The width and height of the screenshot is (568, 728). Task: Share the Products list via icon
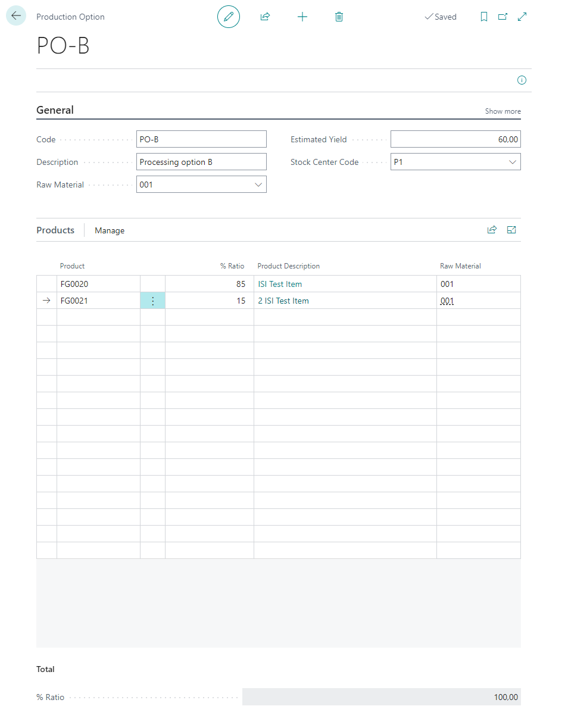pyautogui.click(x=492, y=230)
